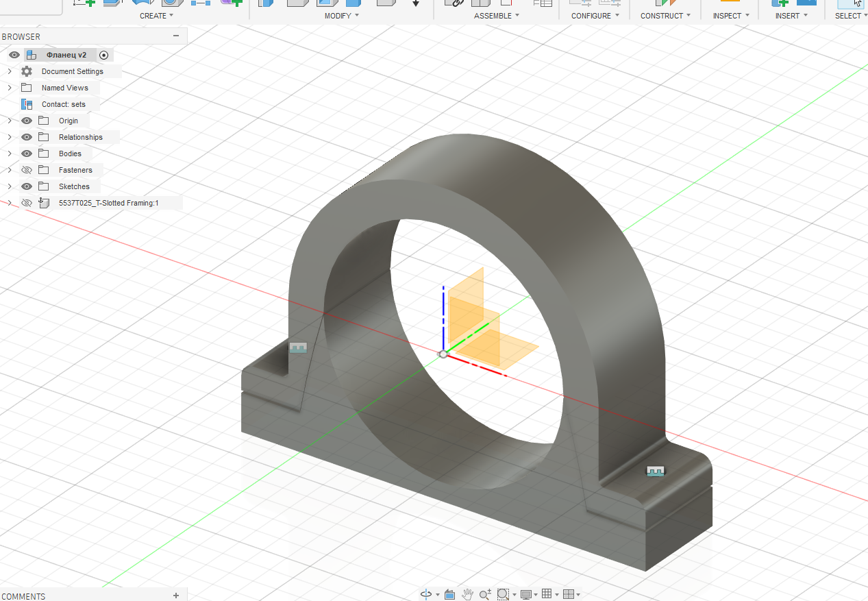Open the CONSTRUCT dropdown menu
868x601 pixels.
tap(665, 16)
